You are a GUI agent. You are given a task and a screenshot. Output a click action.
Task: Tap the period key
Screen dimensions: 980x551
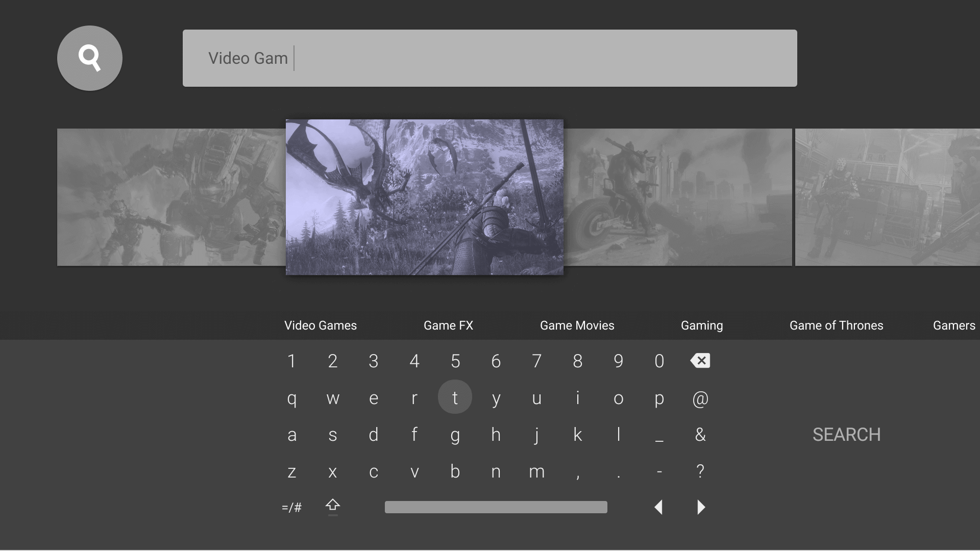click(619, 477)
